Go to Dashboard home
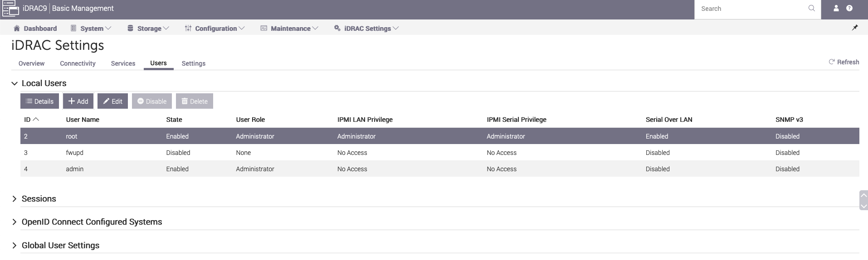 35,29
